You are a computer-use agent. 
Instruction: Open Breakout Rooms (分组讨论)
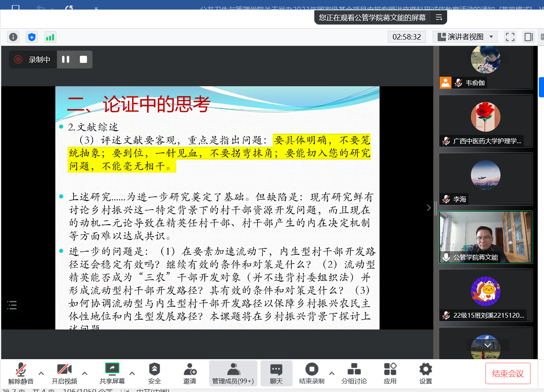tap(354, 373)
